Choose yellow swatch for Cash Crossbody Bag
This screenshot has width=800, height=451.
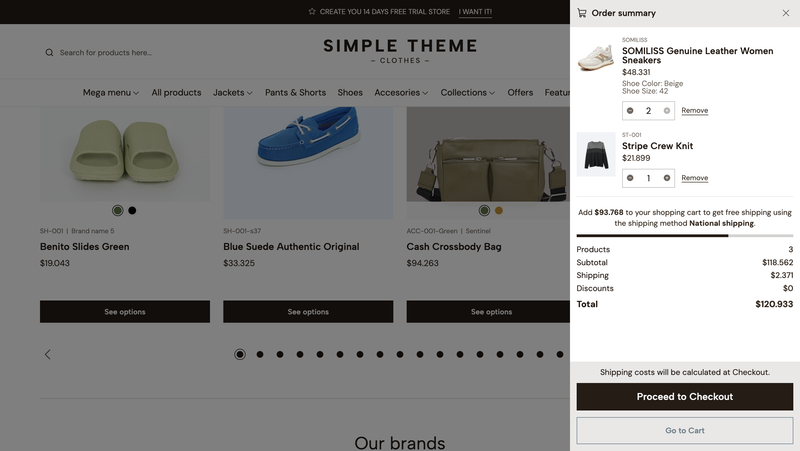499,210
